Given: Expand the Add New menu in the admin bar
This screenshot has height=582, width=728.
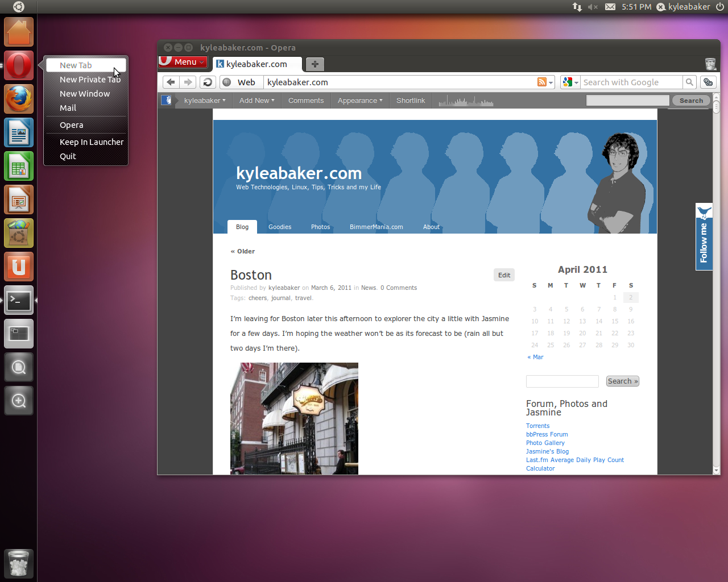Looking at the screenshot, I should click(x=257, y=100).
